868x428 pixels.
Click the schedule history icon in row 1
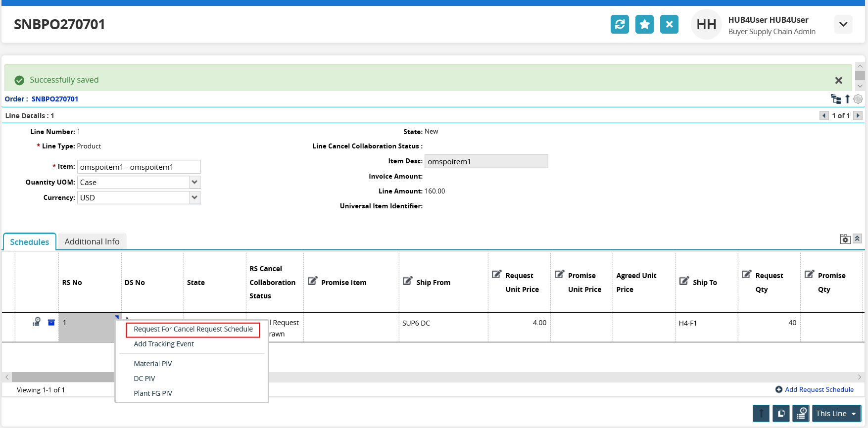(x=37, y=322)
